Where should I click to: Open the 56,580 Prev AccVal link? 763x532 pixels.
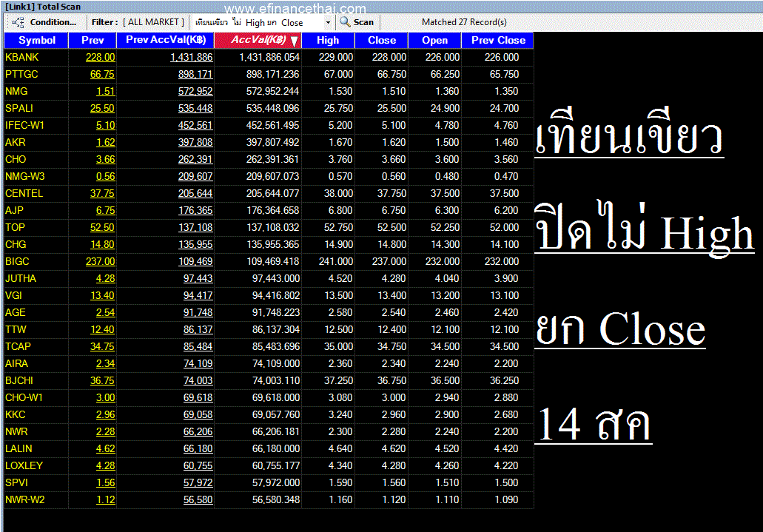[198, 500]
